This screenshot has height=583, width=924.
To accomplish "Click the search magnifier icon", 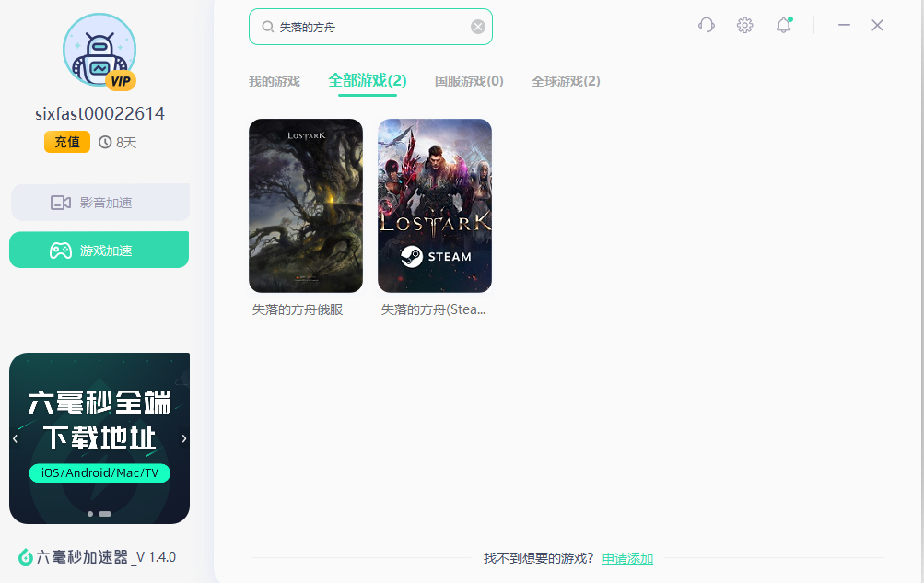I will [266, 26].
